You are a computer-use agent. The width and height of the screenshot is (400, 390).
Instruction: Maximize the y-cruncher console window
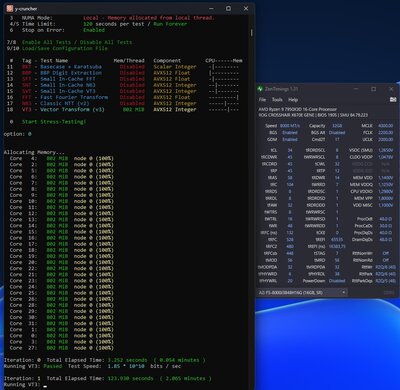click(x=228, y=8)
